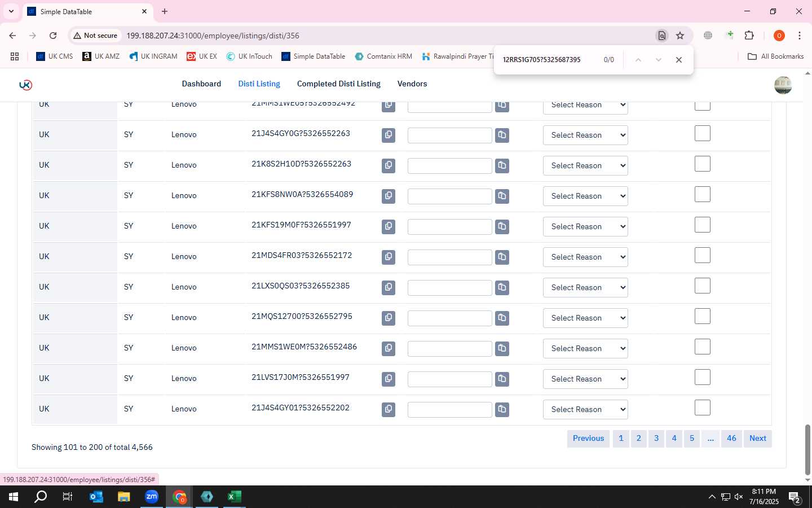The width and height of the screenshot is (812, 508).
Task: Tick checkbox for 21KFS8NW0A?5326554089 row
Action: tap(703, 195)
